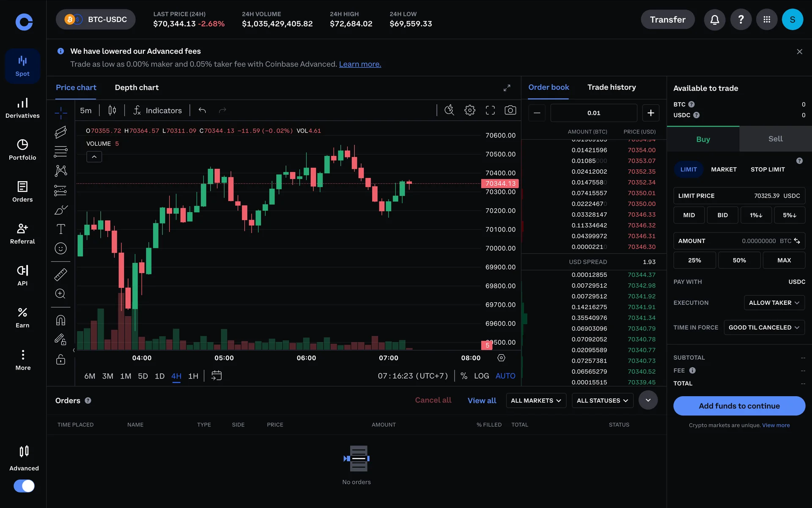The image size is (812, 508).
Task: Click the candlestick chart type icon
Action: pos(112,110)
